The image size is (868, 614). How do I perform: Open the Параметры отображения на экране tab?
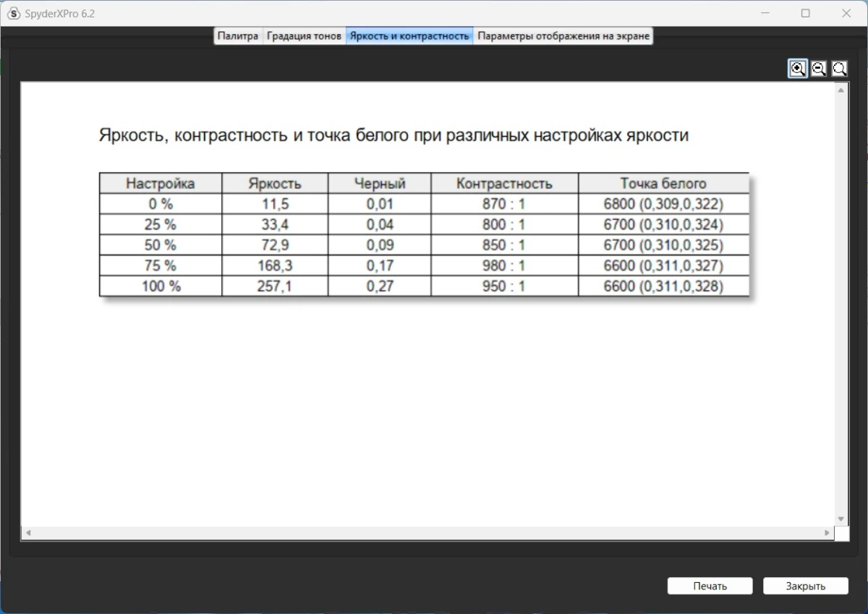click(563, 35)
